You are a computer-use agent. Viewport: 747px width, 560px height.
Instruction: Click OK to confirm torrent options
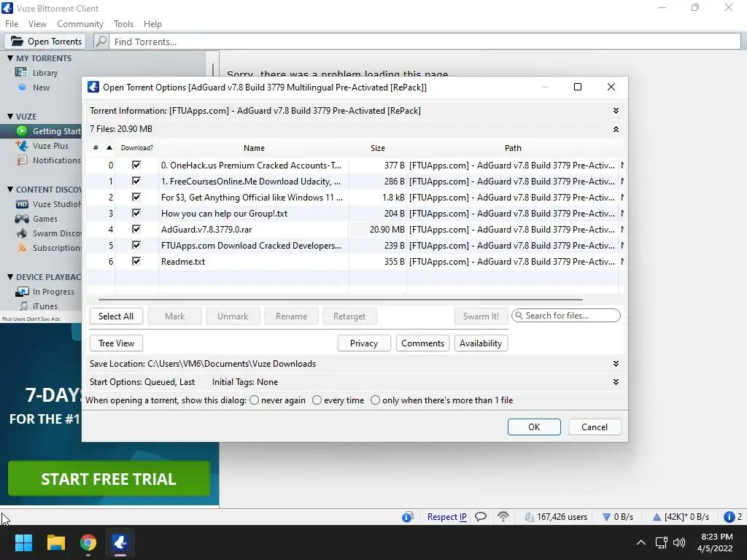534,427
